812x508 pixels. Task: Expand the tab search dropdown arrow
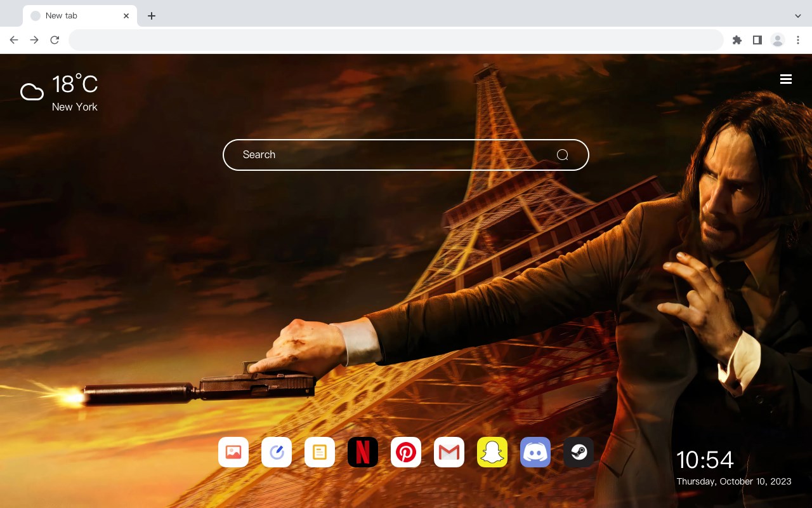797,16
